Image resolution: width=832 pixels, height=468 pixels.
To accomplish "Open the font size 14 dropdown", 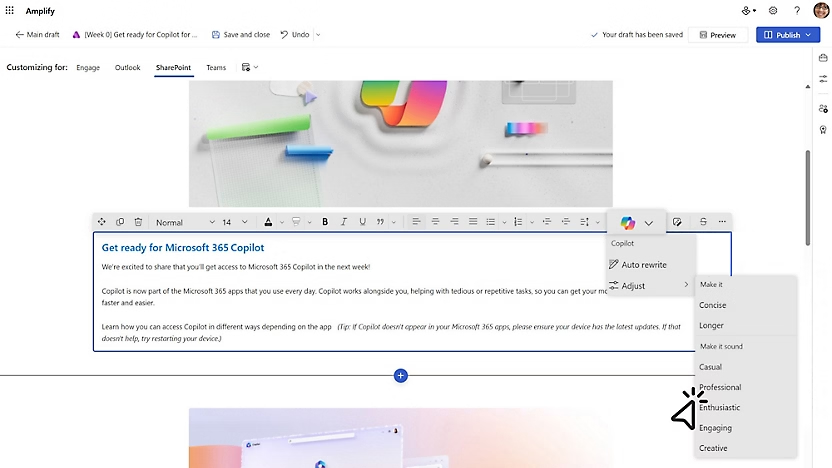I will click(235, 222).
